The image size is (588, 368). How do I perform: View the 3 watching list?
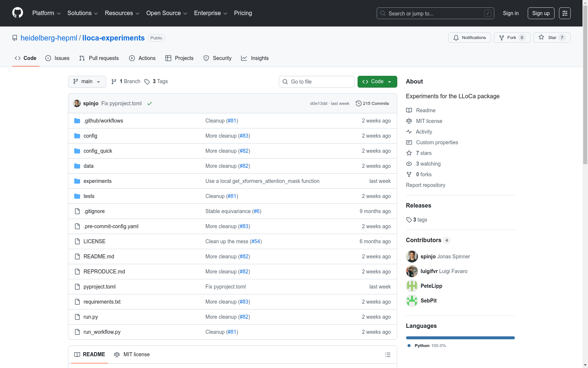coord(423,164)
